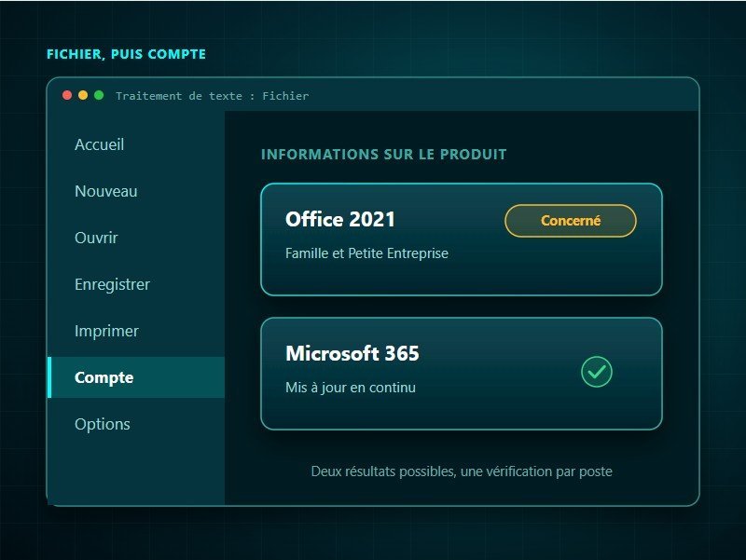This screenshot has width=746, height=560.
Task: Choose Ouvrir from the Fichier menu
Action: tap(136, 238)
